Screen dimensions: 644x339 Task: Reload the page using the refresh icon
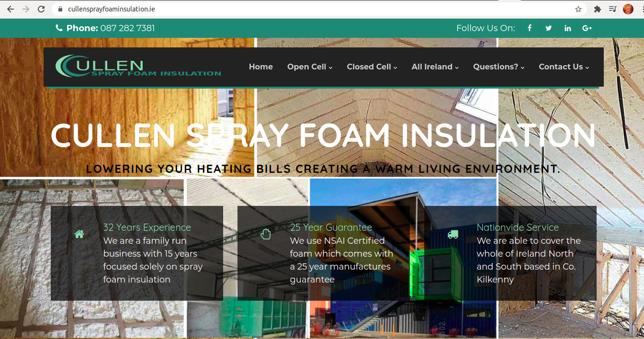tap(42, 9)
